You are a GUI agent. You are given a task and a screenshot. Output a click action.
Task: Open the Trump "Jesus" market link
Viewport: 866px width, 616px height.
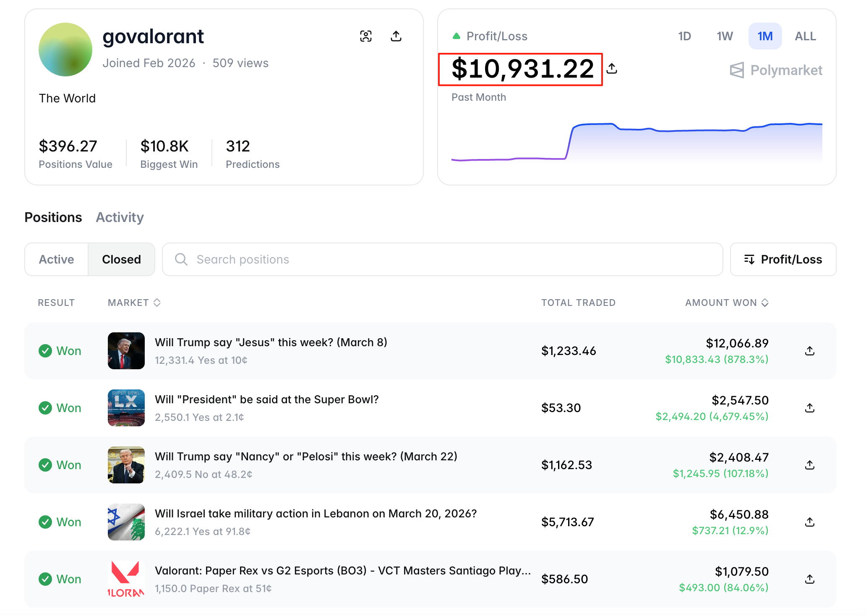tap(271, 342)
